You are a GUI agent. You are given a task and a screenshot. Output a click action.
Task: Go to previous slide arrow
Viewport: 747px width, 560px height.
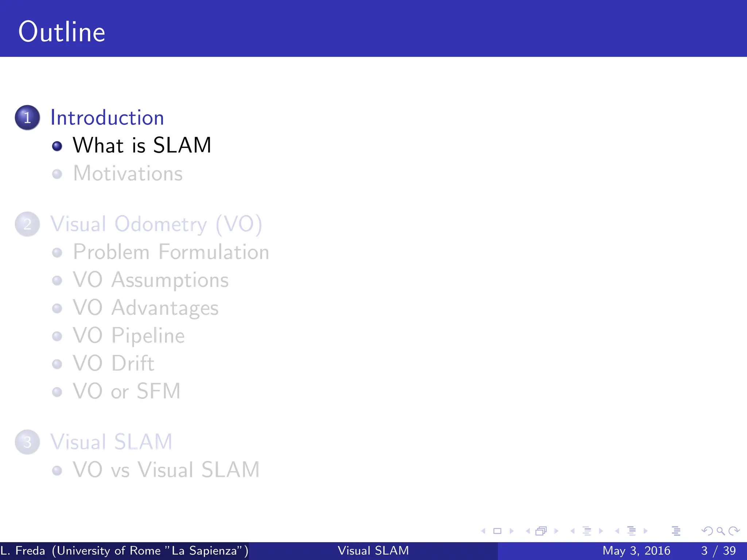click(483, 531)
